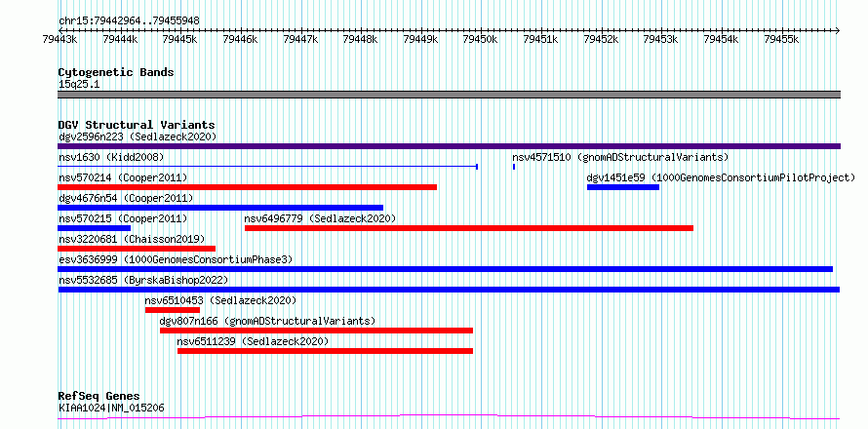Open the esv3636999 1000Genomes Phase3 label
Screen dimensions: 868x429
[x=176, y=259]
